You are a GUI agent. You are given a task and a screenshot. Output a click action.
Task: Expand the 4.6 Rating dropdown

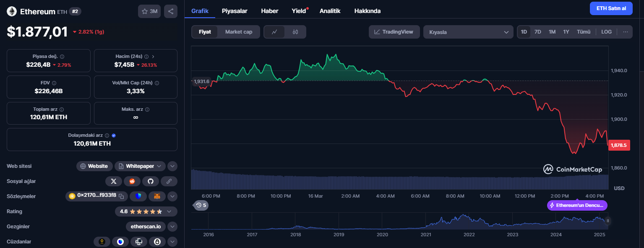click(146, 211)
